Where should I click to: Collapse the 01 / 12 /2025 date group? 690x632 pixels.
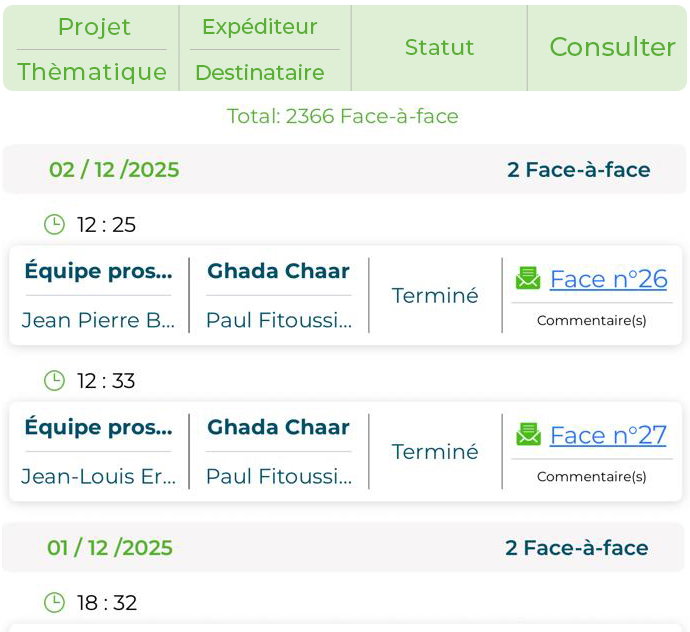[110, 547]
